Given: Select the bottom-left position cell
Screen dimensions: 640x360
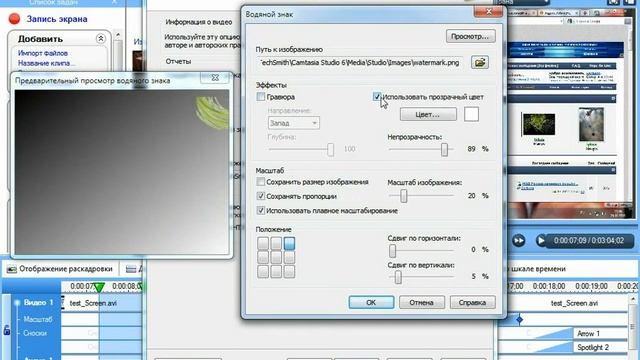Looking at the screenshot, I should tap(263, 271).
